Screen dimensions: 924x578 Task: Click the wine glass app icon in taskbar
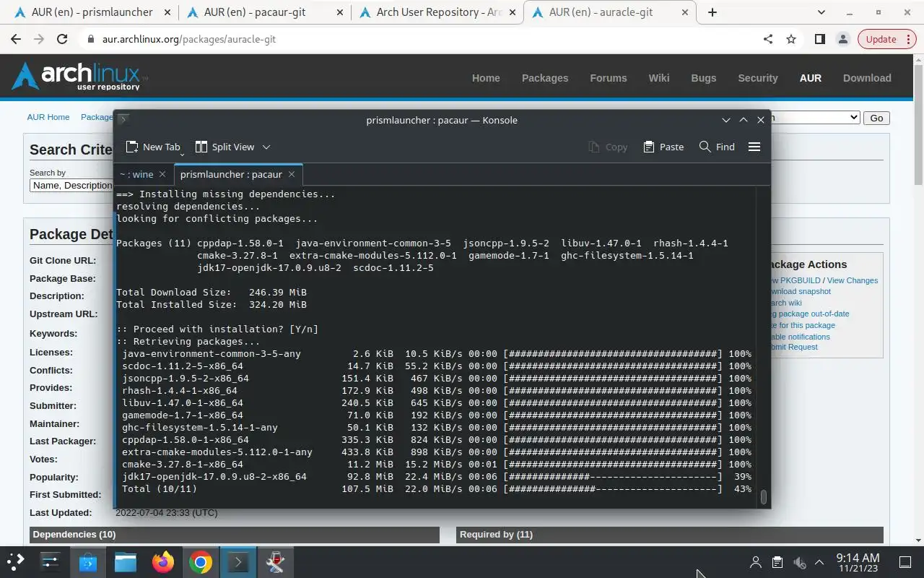click(276, 561)
